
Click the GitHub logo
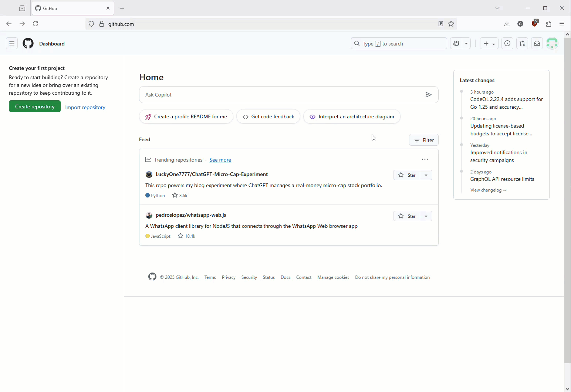coord(28,43)
